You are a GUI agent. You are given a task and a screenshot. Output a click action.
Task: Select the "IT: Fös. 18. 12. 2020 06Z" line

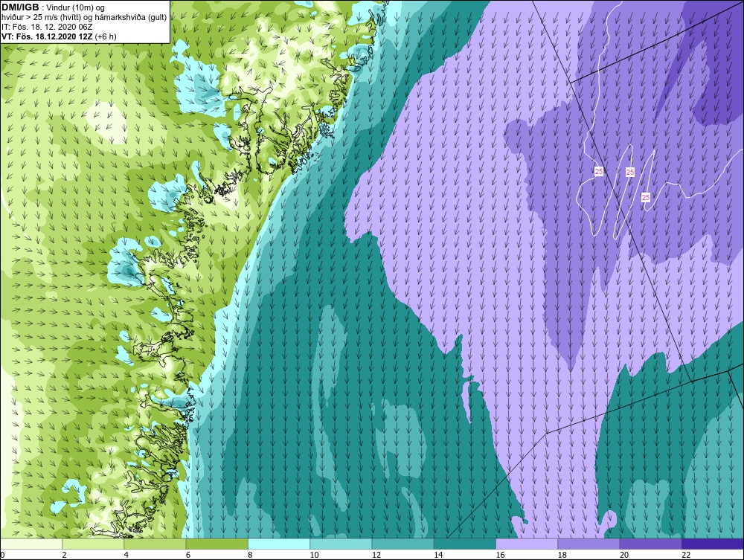47,27
